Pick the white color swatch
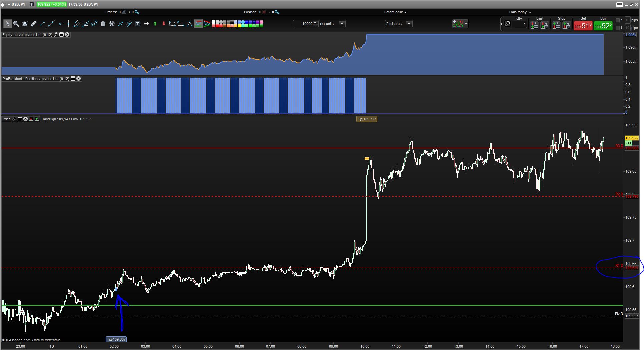The height and width of the screenshot is (350, 644). point(214,22)
